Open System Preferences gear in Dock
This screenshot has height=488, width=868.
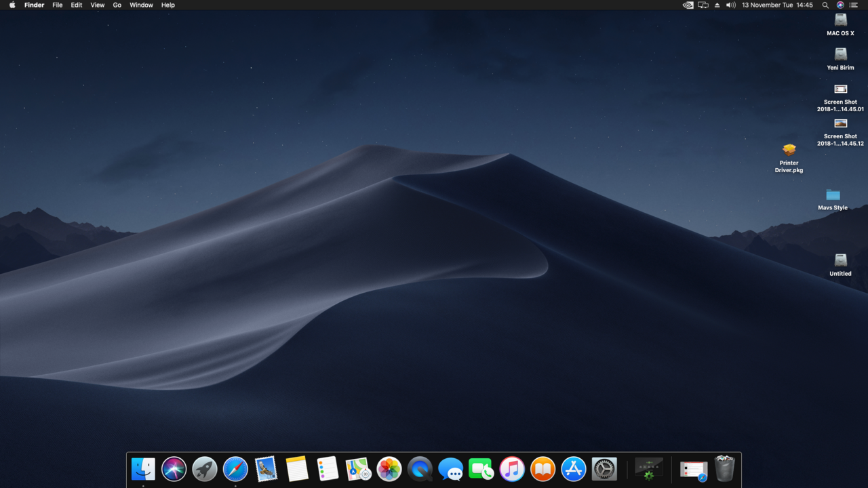[x=604, y=469]
